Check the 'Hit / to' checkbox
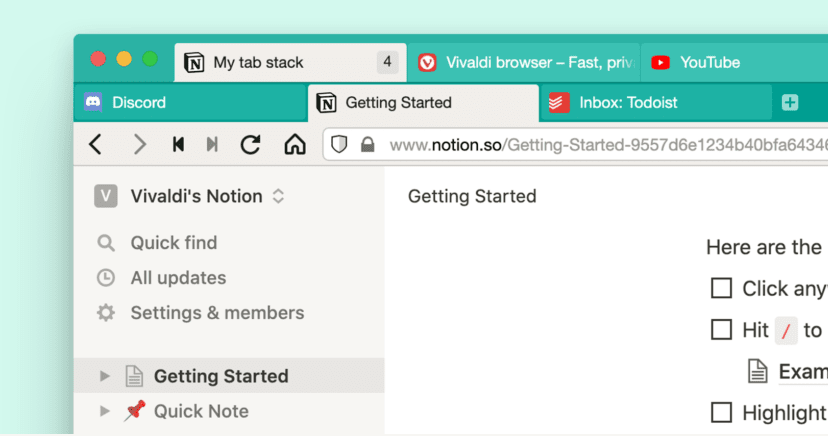 pyautogui.click(x=721, y=330)
